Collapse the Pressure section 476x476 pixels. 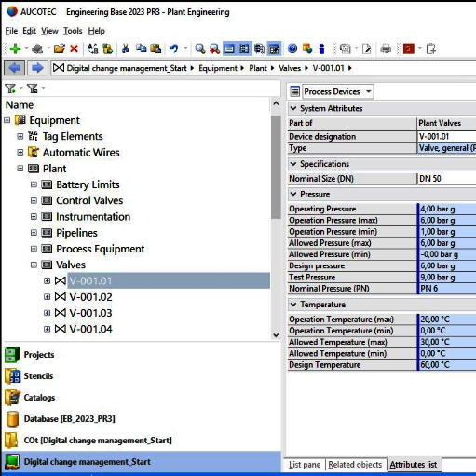(293, 194)
